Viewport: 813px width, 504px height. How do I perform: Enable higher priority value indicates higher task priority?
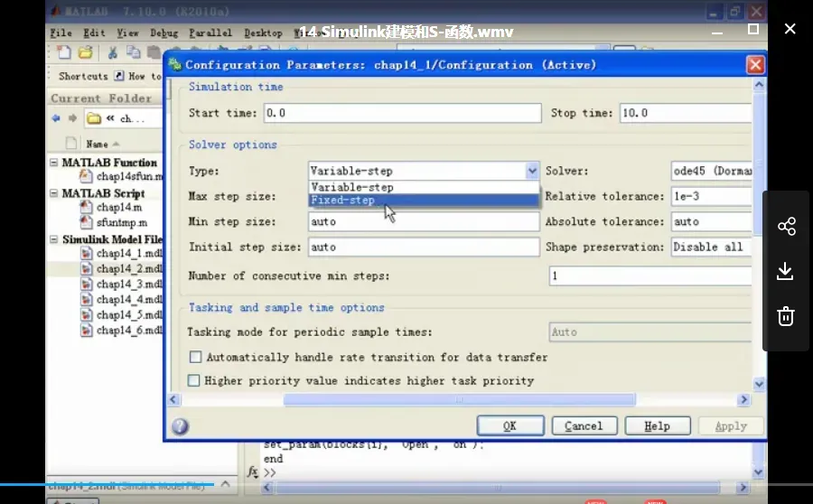click(x=193, y=380)
